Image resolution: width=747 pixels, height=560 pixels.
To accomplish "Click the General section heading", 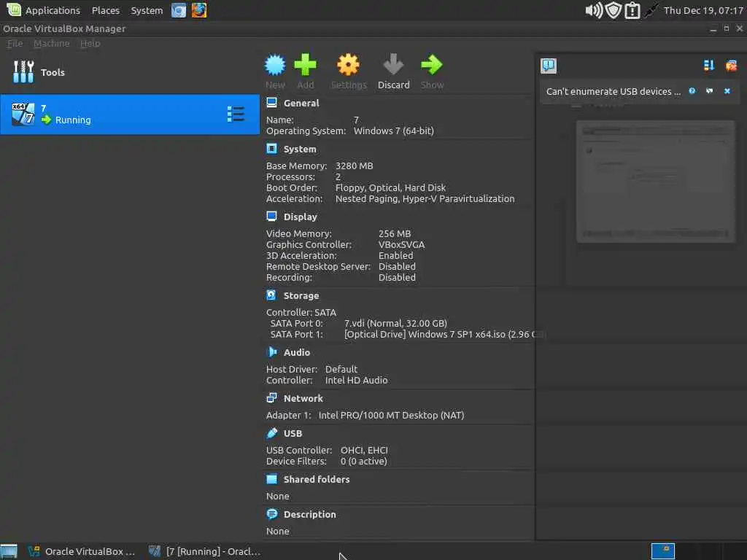I will click(301, 103).
